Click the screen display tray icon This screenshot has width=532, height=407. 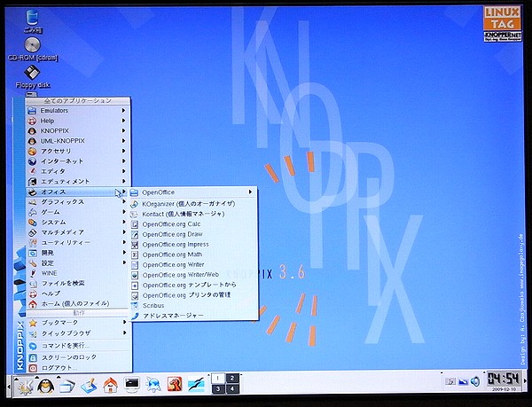(463, 382)
